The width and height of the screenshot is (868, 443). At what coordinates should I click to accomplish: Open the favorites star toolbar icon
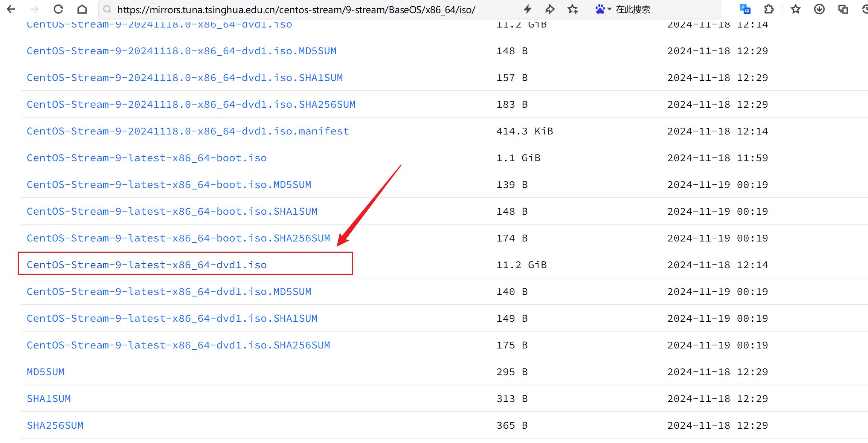pyautogui.click(x=795, y=9)
